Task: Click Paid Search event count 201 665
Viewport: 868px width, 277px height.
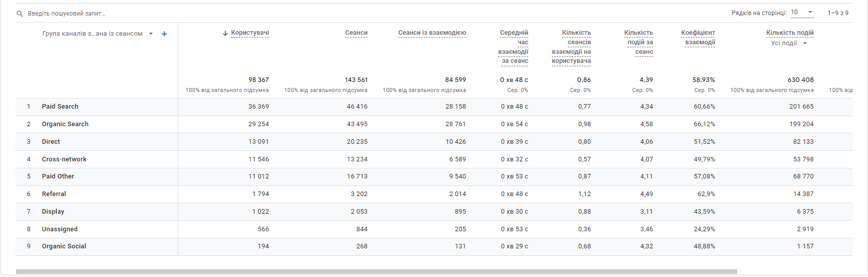Action: 802,107
